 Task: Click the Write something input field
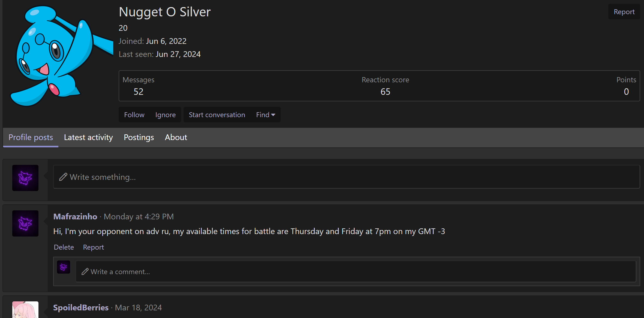[x=346, y=177]
